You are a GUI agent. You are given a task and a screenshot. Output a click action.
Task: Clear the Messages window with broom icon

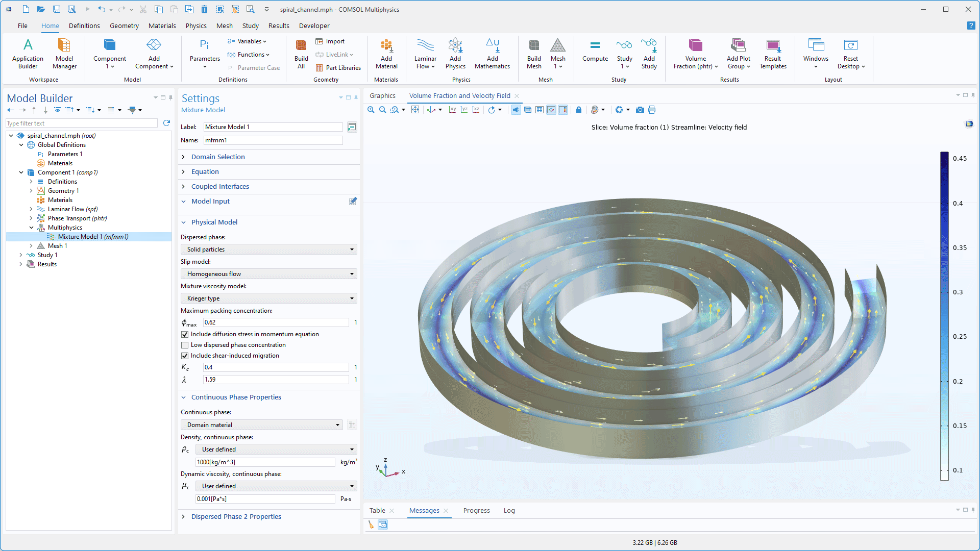[371, 524]
